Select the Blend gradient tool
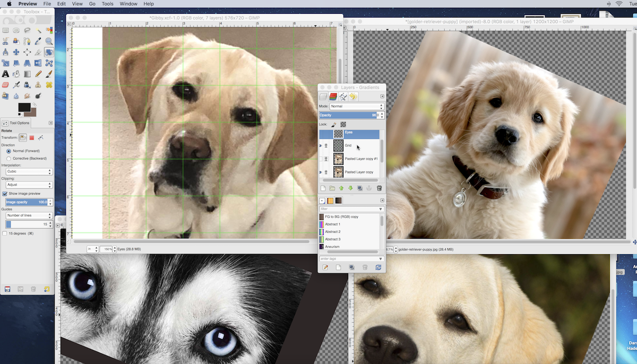This screenshot has height=364, width=637. tap(27, 74)
